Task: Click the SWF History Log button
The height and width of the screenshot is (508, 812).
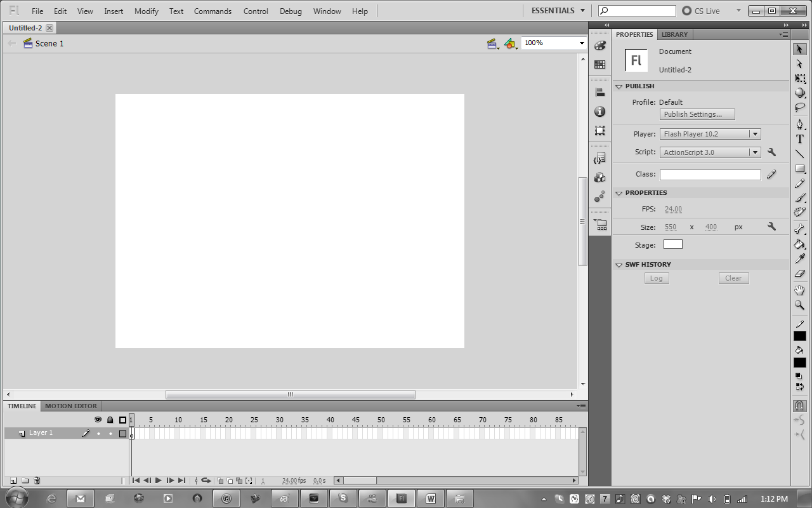Action: (657, 278)
